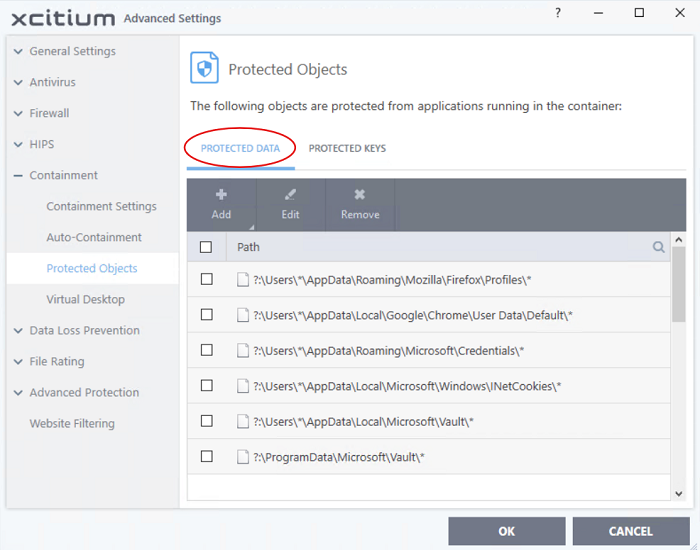Viewport: 700px width, 550px height.
Task: Click the Data Loss Prevention label
Action: coord(85,330)
